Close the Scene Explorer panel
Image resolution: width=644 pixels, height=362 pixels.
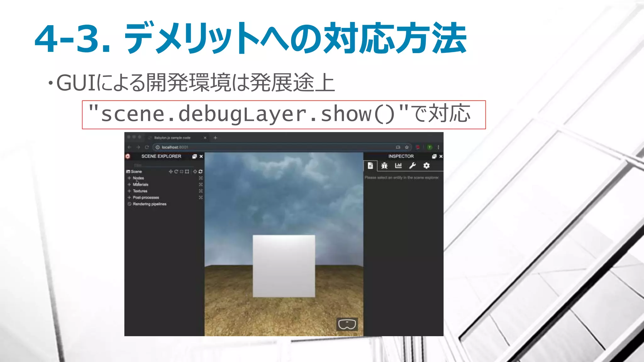pyautogui.click(x=201, y=156)
